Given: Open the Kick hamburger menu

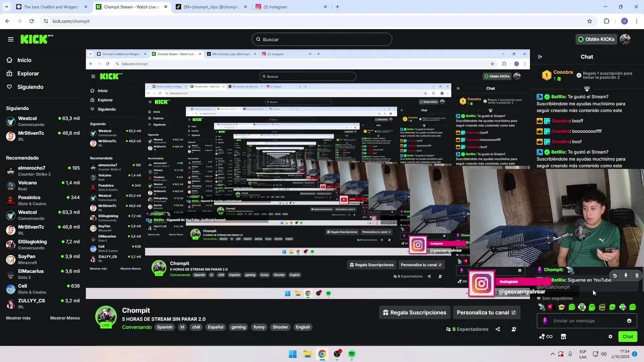Looking at the screenshot, I should click(x=11, y=39).
